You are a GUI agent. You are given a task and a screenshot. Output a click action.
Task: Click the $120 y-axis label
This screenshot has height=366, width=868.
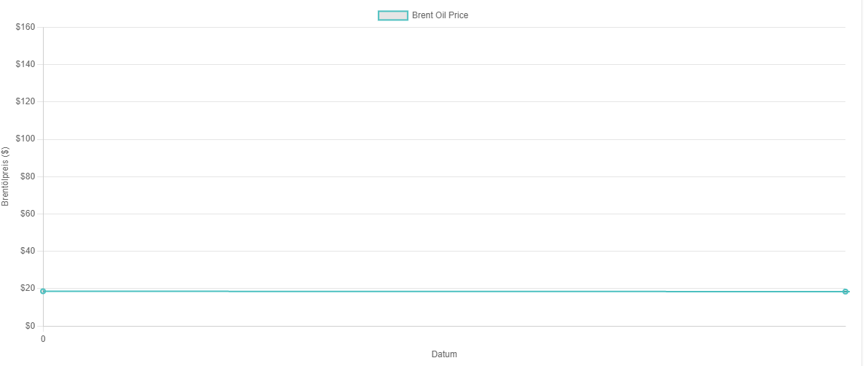click(x=25, y=101)
